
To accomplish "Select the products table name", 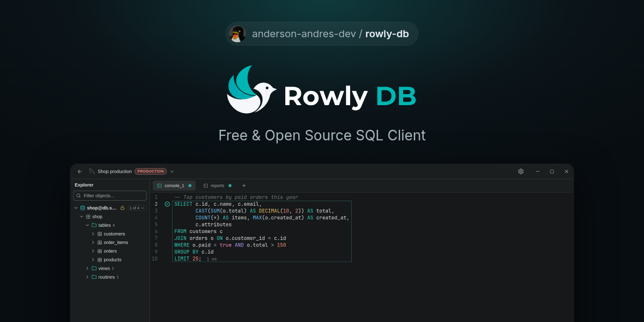I will [113, 260].
